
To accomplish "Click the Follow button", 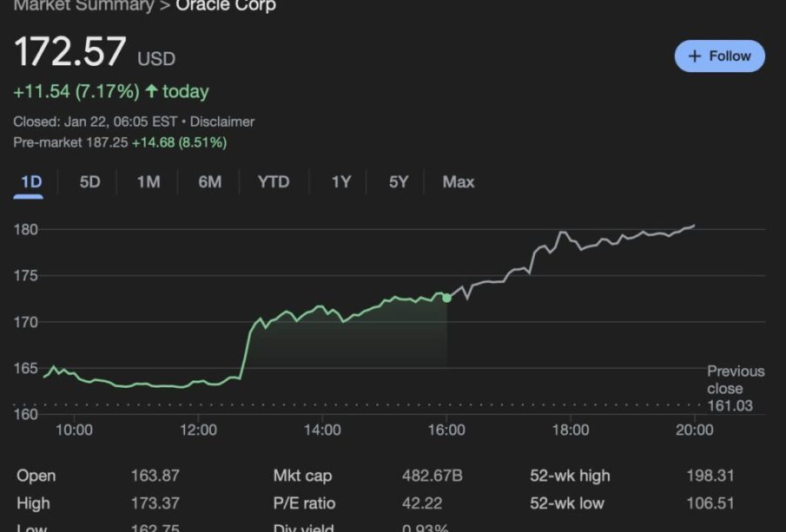I will click(x=719, y=56).
